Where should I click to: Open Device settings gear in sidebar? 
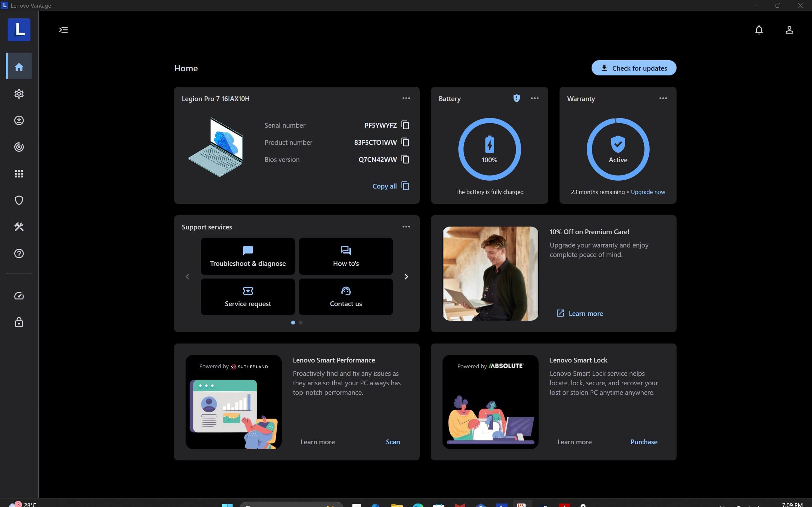[x=19, y=93]
